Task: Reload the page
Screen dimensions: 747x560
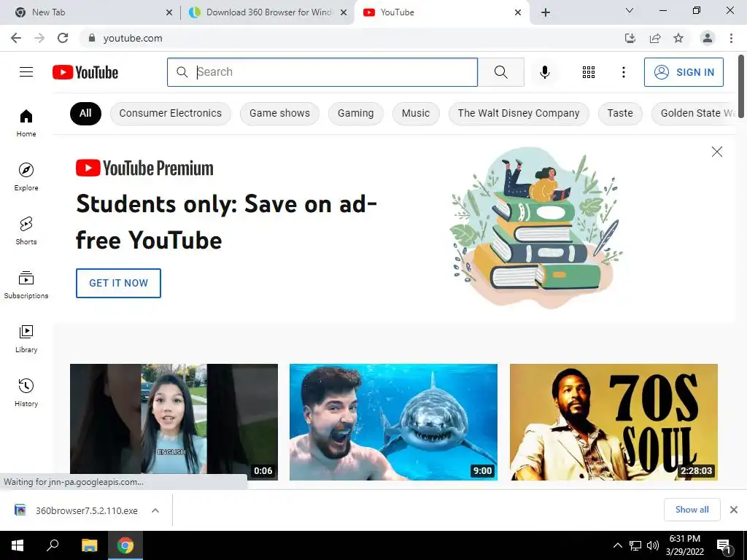Action: 63,38
